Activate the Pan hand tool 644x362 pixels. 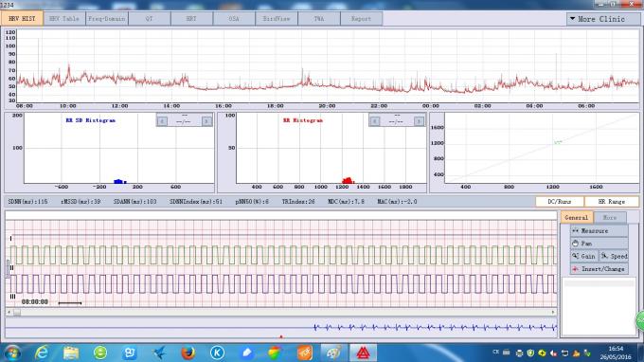[599, 244]
